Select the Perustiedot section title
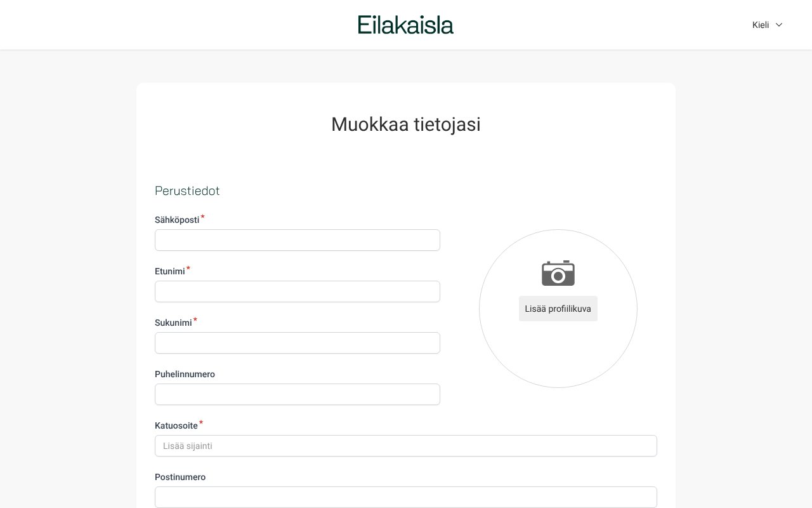Image resolution: width=812 pixels, height=508 pixels. pyautogui.click(x=187, y=190)
